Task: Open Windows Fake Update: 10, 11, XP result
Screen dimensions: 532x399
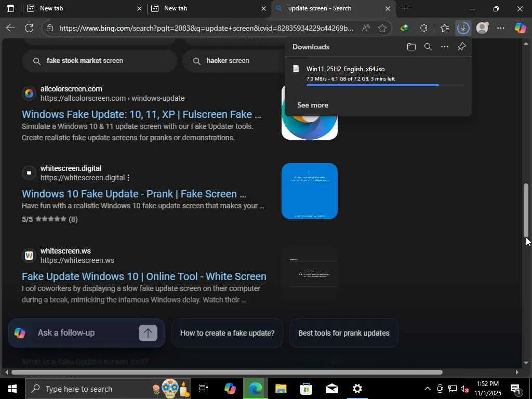Action: pos(141,114)
